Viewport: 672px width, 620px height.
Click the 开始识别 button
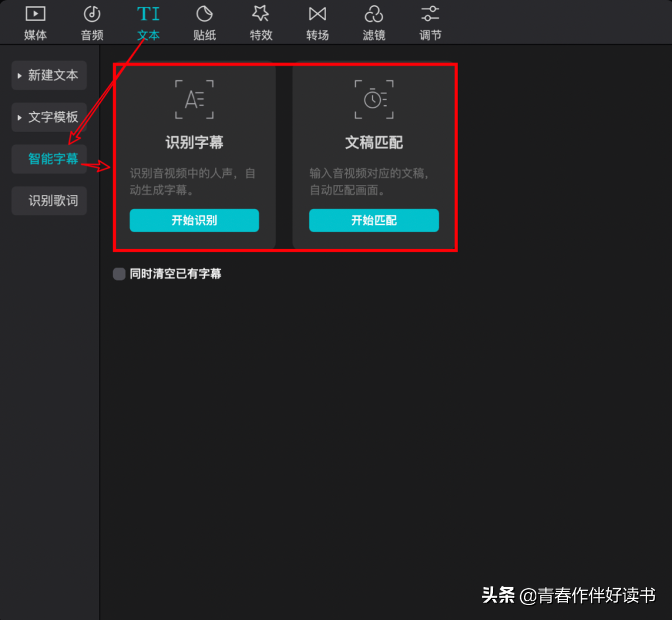[x=194, y=220]
